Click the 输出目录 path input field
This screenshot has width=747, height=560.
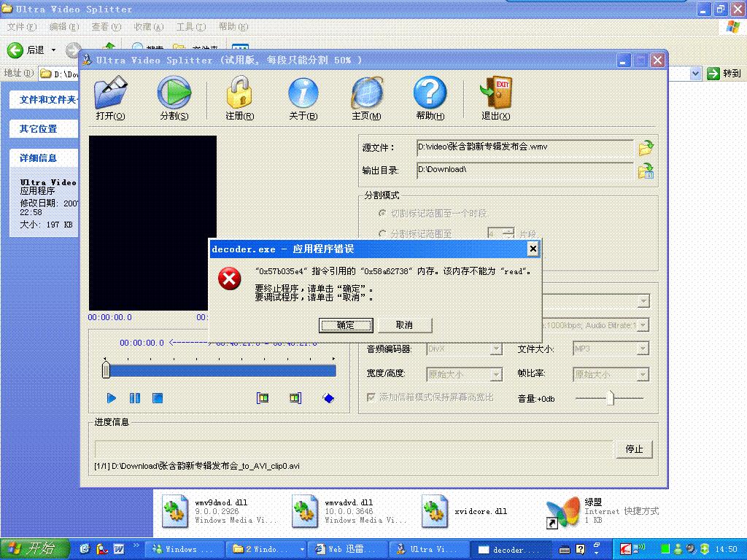525,170
